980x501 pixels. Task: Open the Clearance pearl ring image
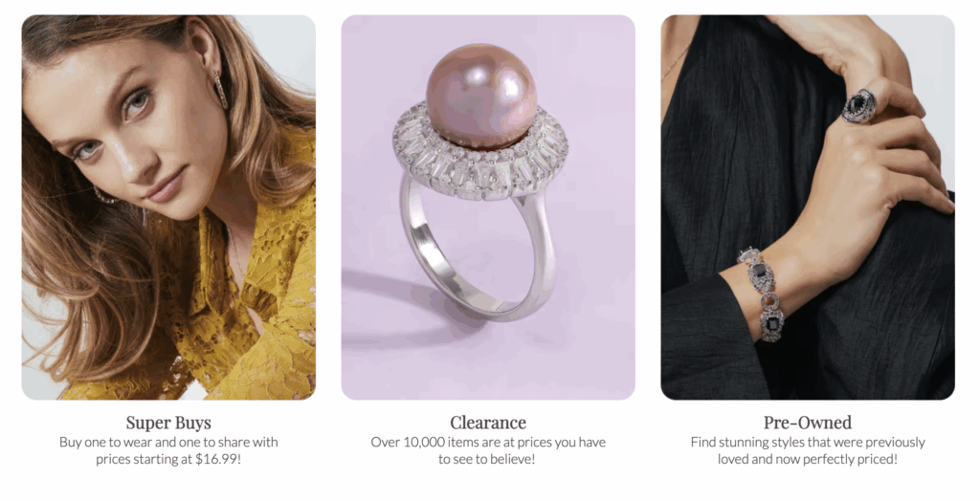[x=488, y=207]
